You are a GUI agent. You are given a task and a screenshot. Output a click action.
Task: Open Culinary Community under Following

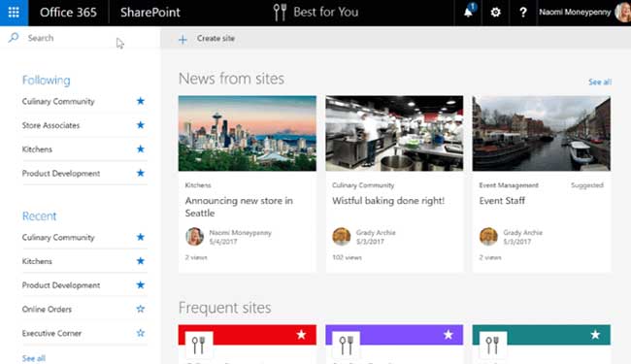pos(58,101)
